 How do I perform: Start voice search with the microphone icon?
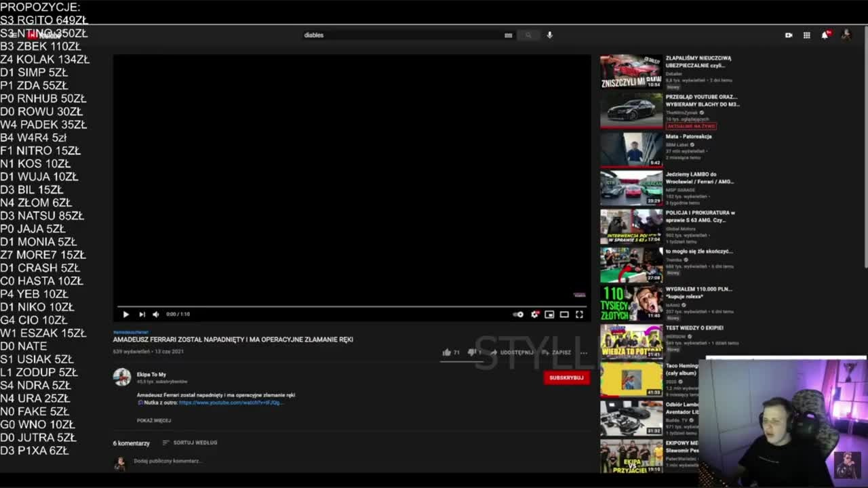coord(549,35)
